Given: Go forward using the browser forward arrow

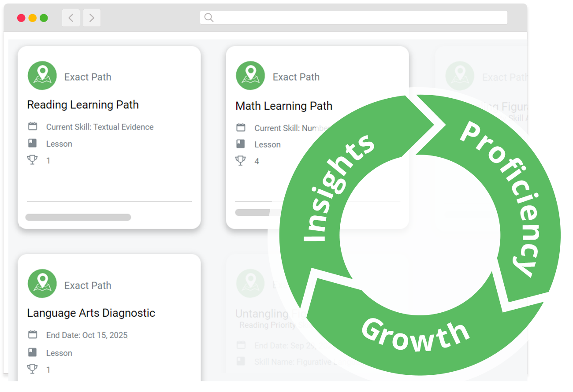Looking at the screenshot, I should pos(92,18).
